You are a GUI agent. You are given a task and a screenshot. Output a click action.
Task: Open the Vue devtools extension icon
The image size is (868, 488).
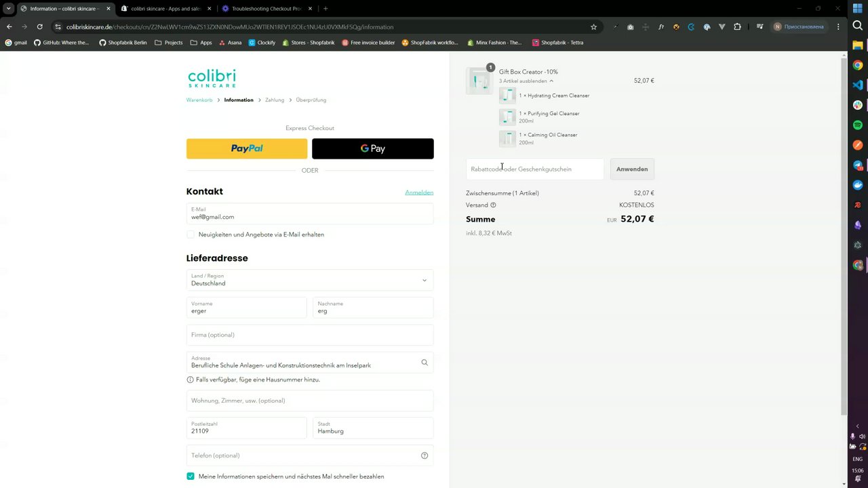tap(722, 26)
